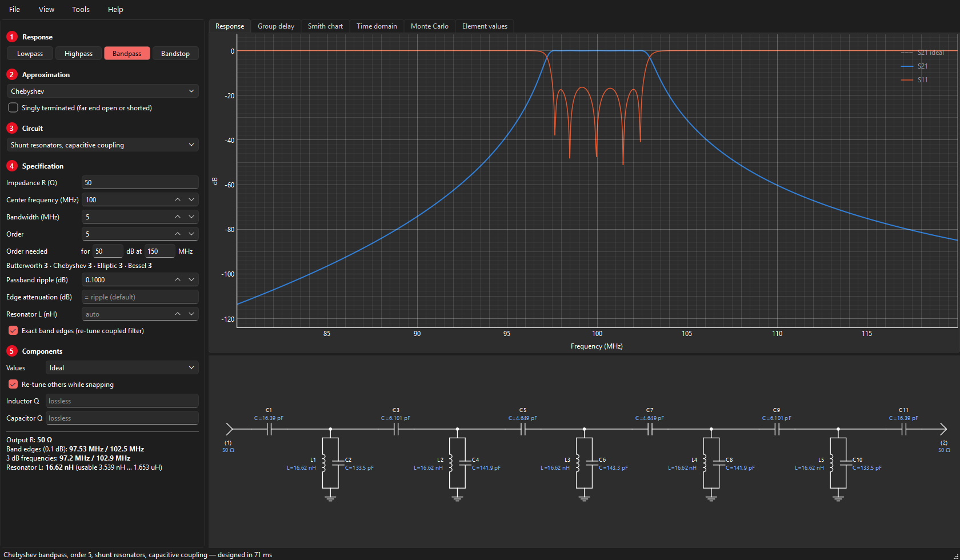Show the Group delay tab
960x560 pixels.
click(x=276, y=26)
